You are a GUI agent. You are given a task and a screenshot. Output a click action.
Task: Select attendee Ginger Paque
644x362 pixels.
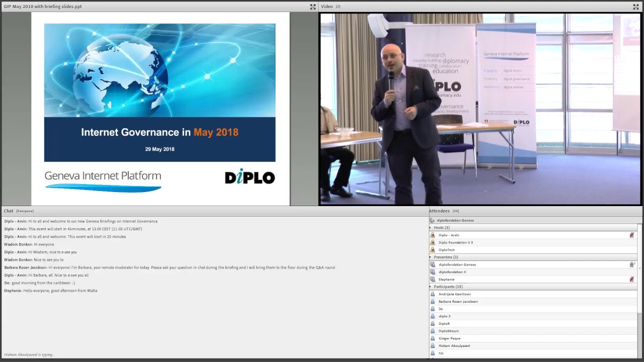pyautogui.click(x=533, y=338)
